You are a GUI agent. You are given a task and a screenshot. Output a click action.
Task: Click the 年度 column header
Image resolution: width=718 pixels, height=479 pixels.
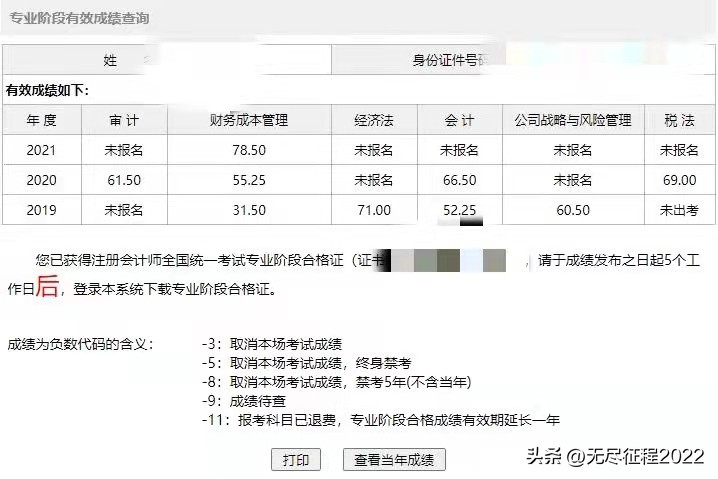41,120
